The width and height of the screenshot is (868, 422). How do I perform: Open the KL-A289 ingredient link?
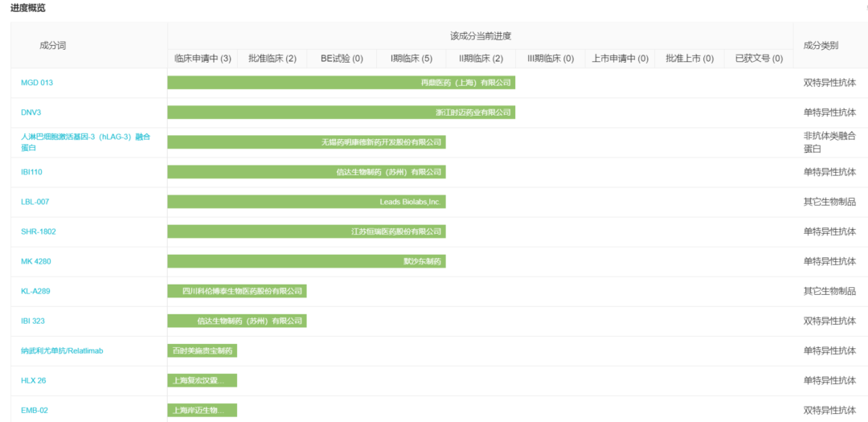point(35,291)
